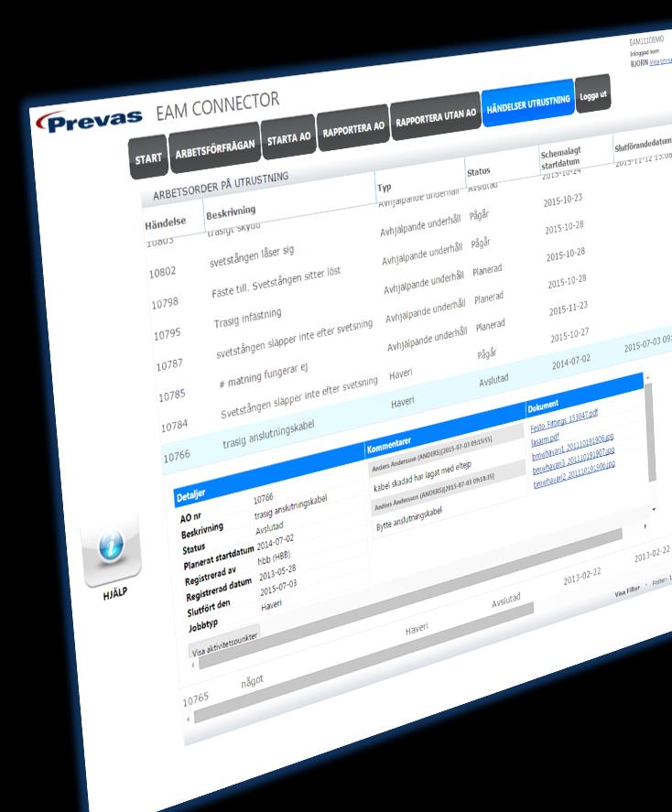Click the date cell 2015-11-23
The image size is (672, 812).
pos(569,309)
